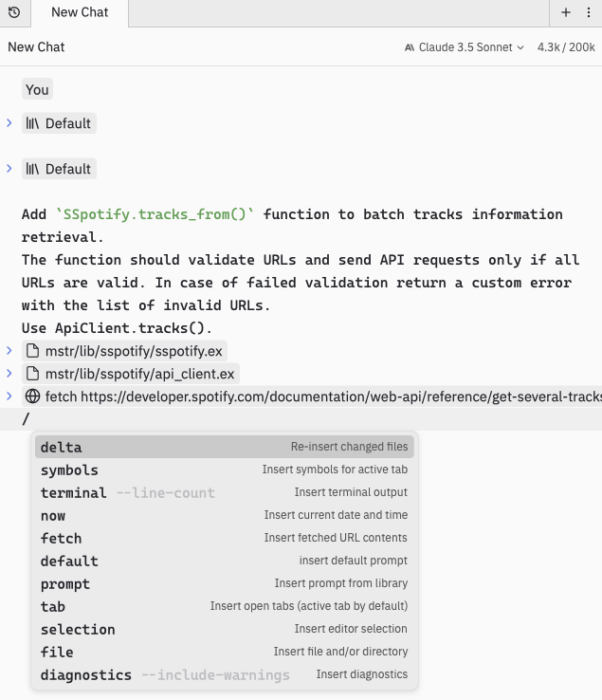Expand the sspotify.ex file context

9,351
